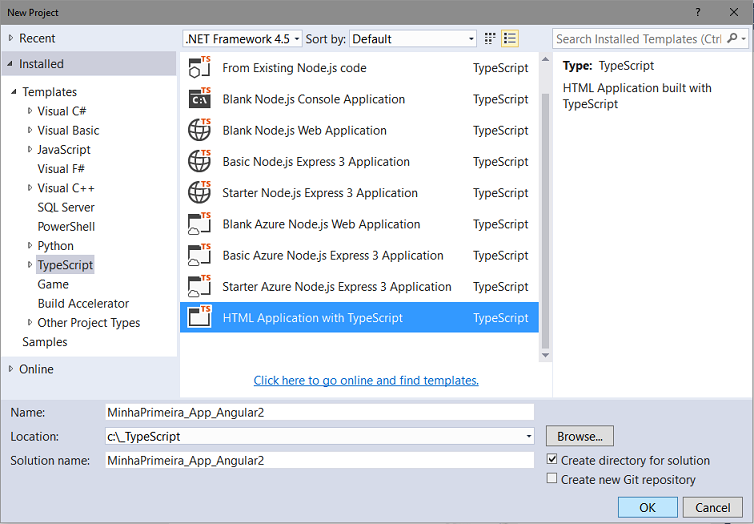Image resolution: width=754 pixels, height=524 pixels.
Task: Expand the TypeScript node arrow
Action: (30, 265)
